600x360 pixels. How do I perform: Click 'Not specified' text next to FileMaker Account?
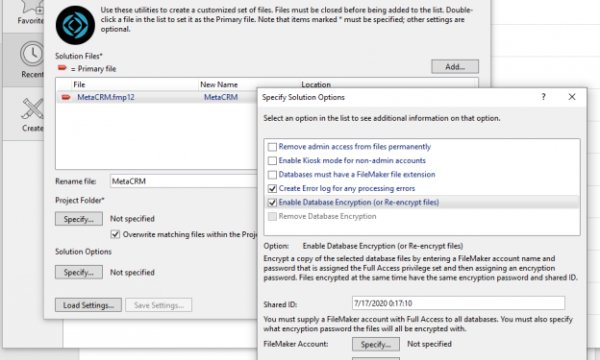pyautogui.click(x=429, y=344)
